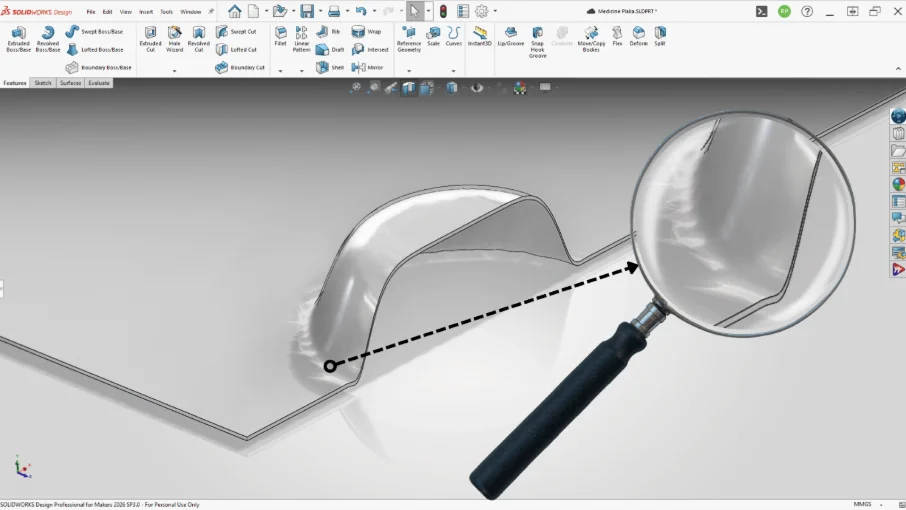Choose the Shell feature

(x=330, y=67)
